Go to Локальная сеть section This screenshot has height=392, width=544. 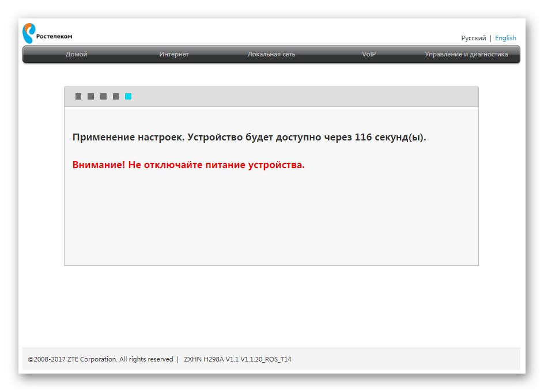tap(271, 55)
